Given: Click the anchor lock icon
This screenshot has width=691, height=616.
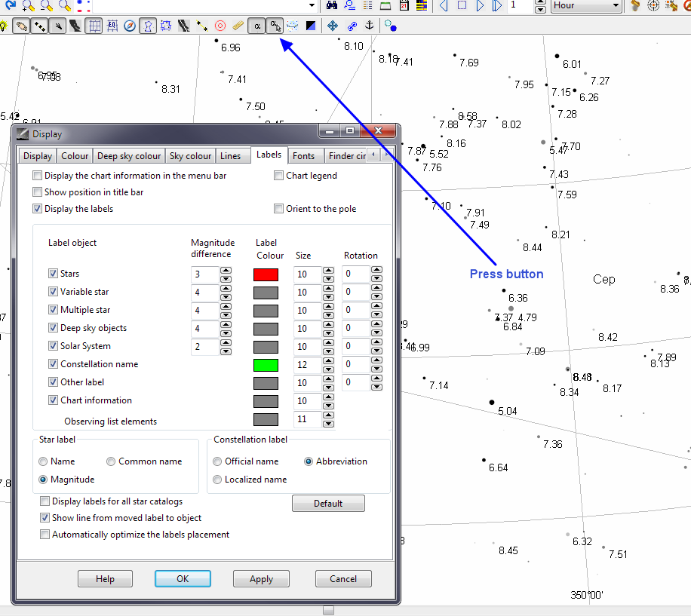Looking at the screenshot, I should point(370,26).
